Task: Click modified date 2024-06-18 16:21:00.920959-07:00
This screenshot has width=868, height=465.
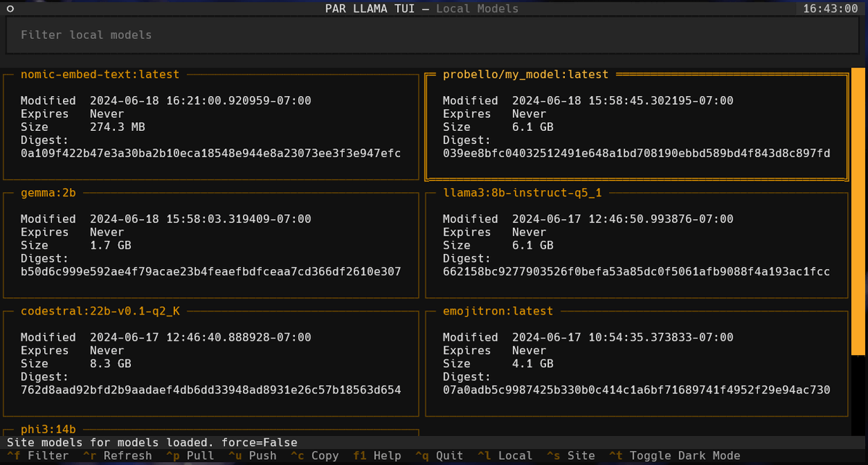Action: click(x=200, y=101)
